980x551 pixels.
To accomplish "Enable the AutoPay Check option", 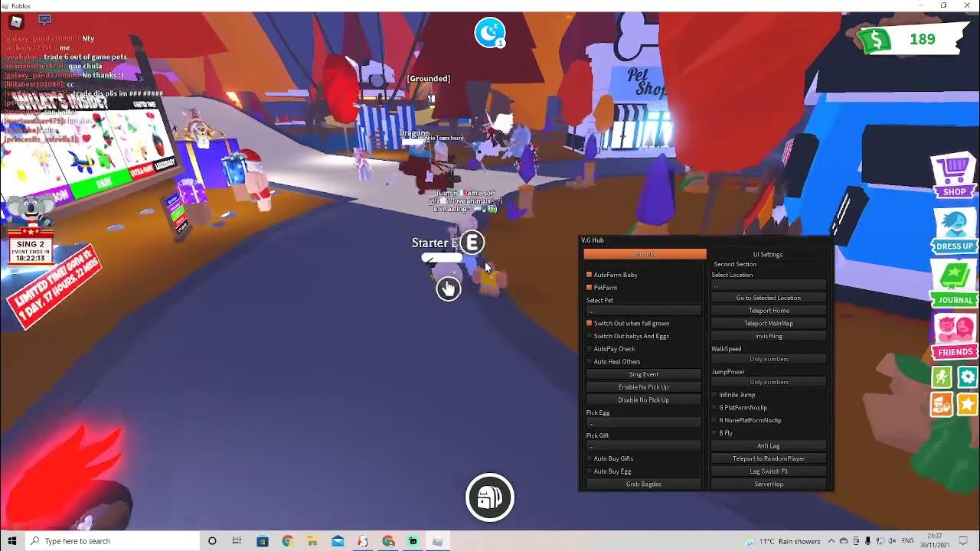I will 589,349.
